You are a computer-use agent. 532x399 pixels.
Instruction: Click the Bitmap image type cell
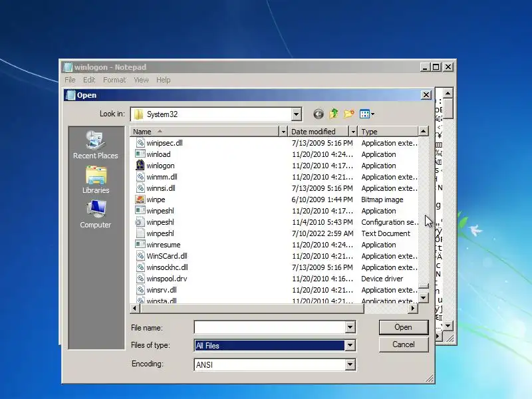(382, 199)
